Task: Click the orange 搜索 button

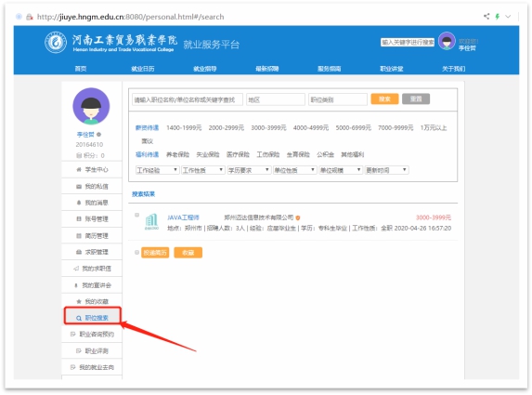Action: coord(384,99)
